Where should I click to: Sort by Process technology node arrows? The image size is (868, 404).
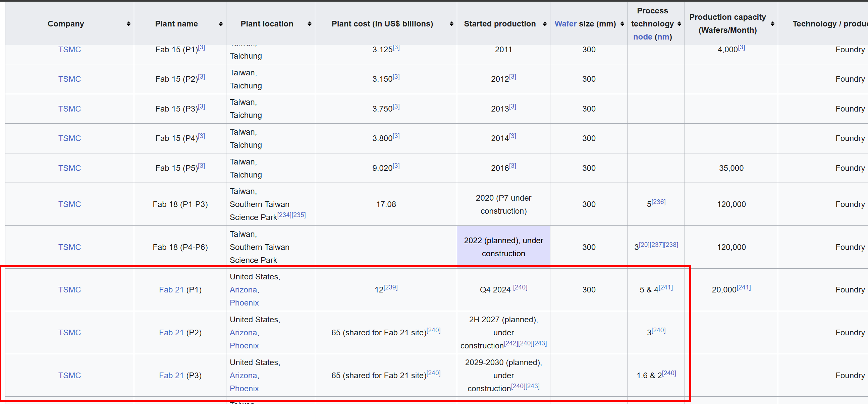coord(679,24)
